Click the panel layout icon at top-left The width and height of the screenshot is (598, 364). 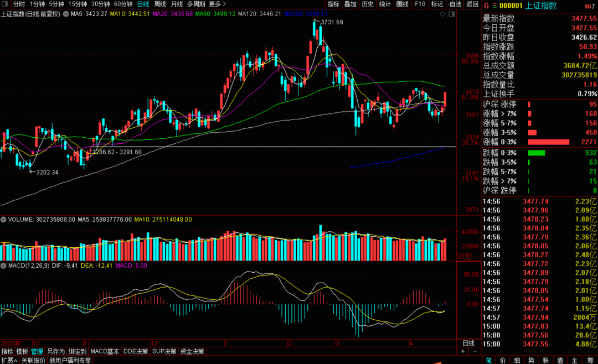pos(4,4)
